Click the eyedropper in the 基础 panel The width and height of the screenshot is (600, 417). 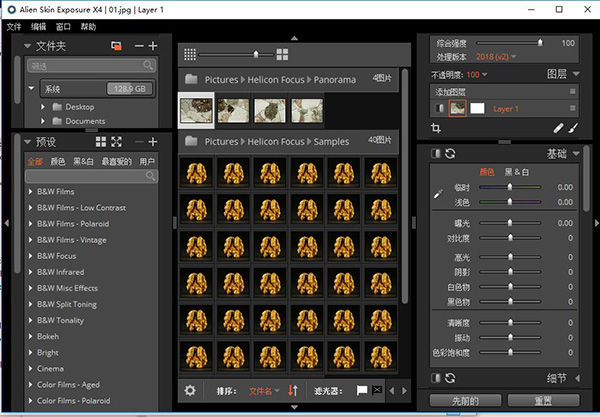[437, 193]
